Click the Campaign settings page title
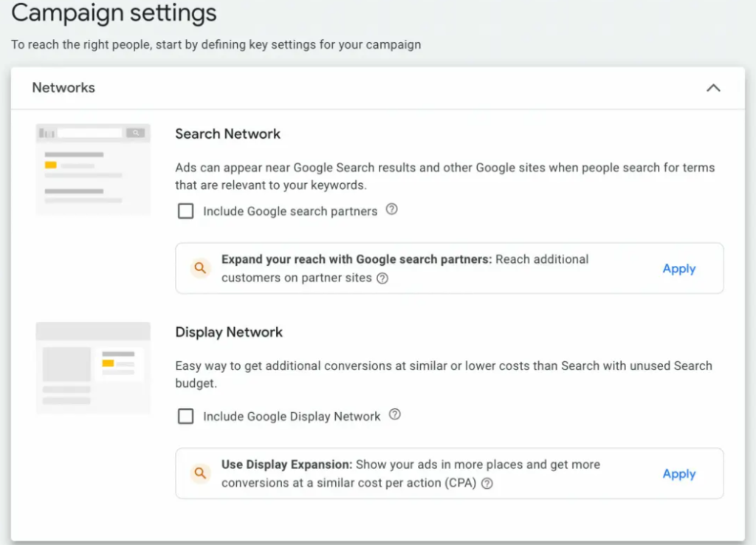 click(114, 13)
